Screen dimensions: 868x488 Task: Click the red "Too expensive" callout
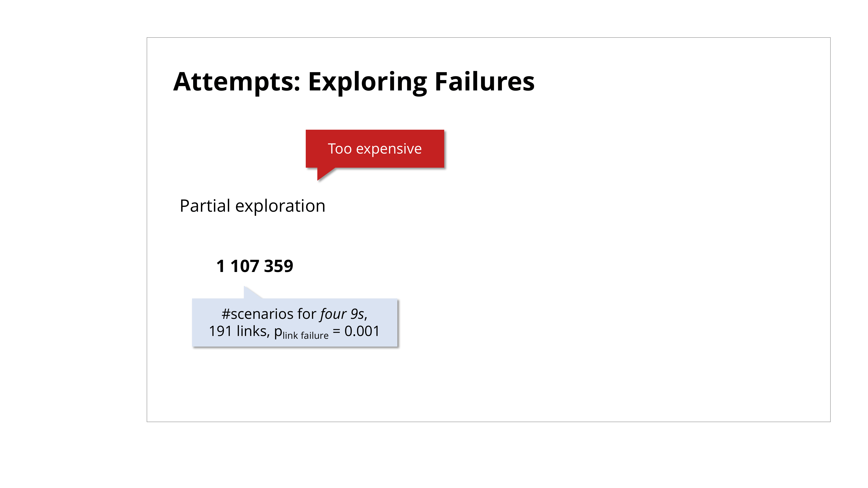375,149
